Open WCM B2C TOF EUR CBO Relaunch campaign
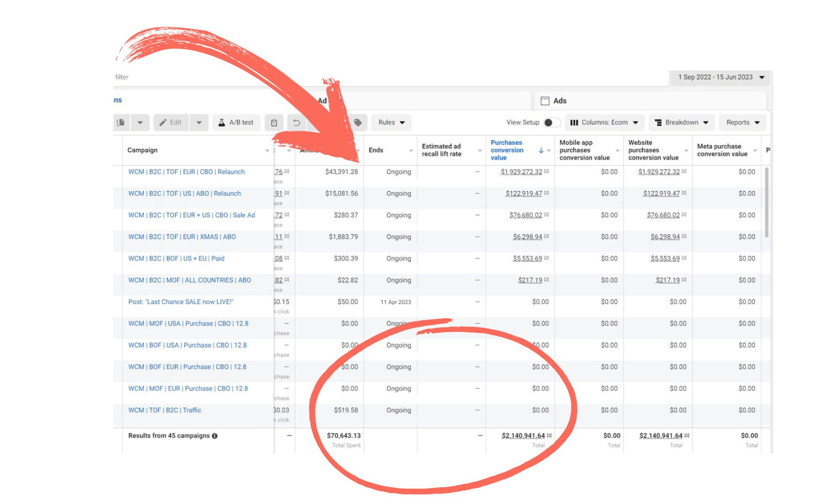 point(186,172)
